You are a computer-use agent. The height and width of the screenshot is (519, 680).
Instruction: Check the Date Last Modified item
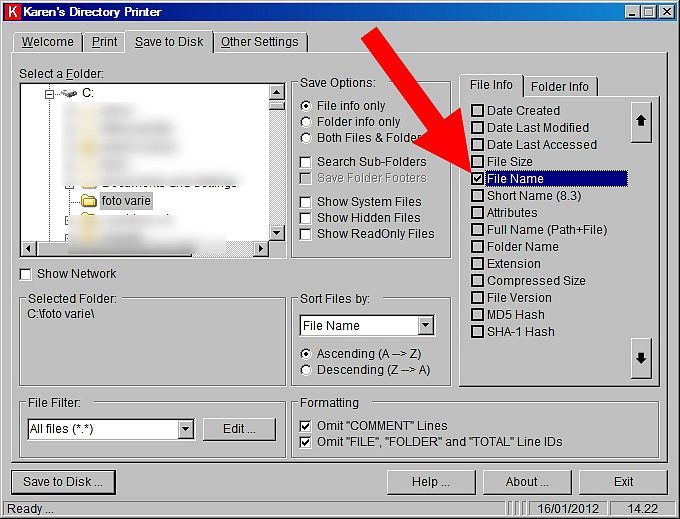[x=477, y=127]
